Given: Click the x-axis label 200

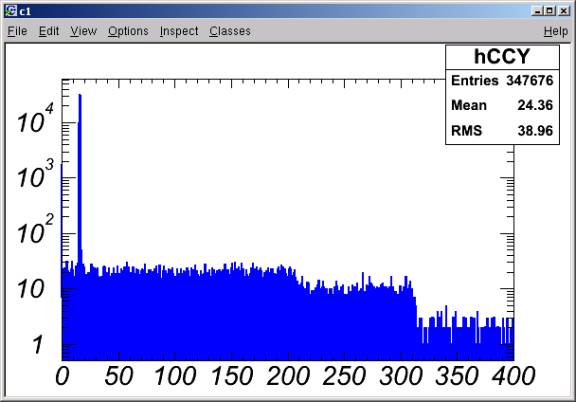Looking at the screenshot, I should 288,376.
